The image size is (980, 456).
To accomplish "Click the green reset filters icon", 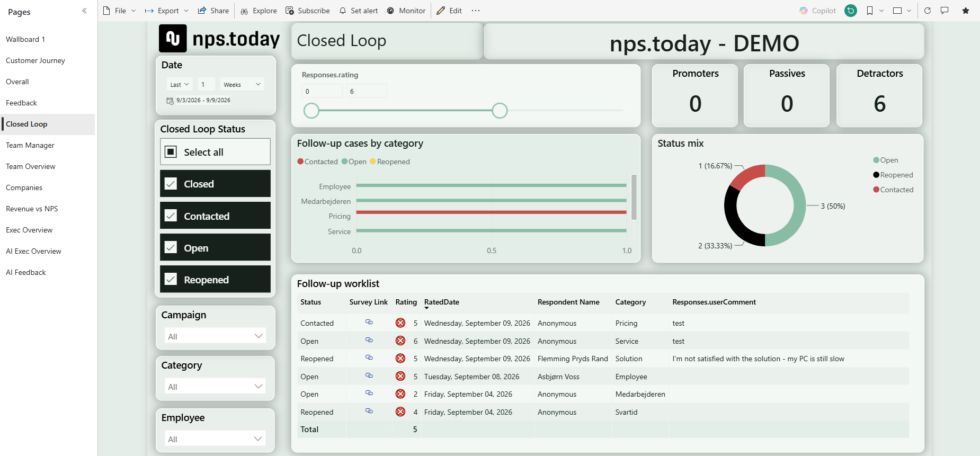I will (x=851, y=11).
